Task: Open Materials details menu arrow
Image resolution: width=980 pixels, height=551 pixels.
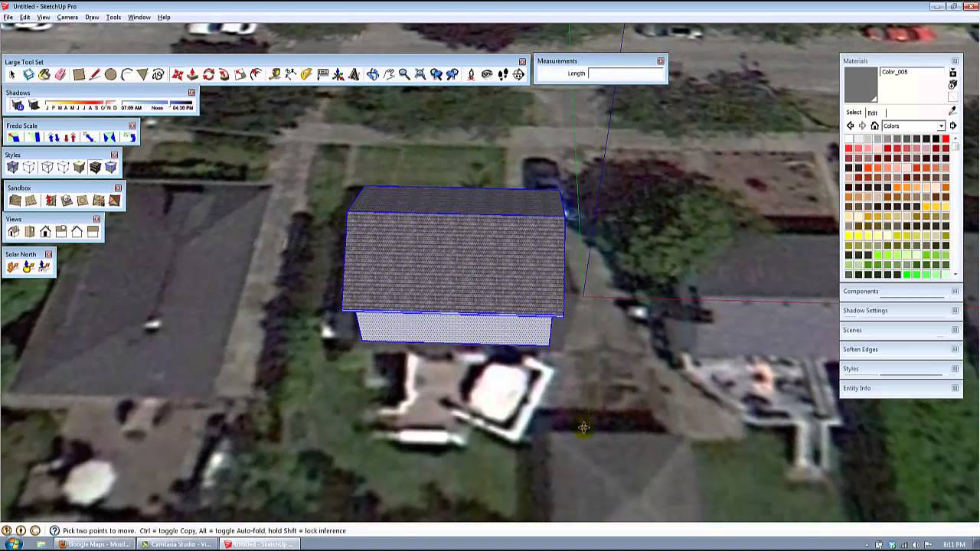Action: [953, 126]
